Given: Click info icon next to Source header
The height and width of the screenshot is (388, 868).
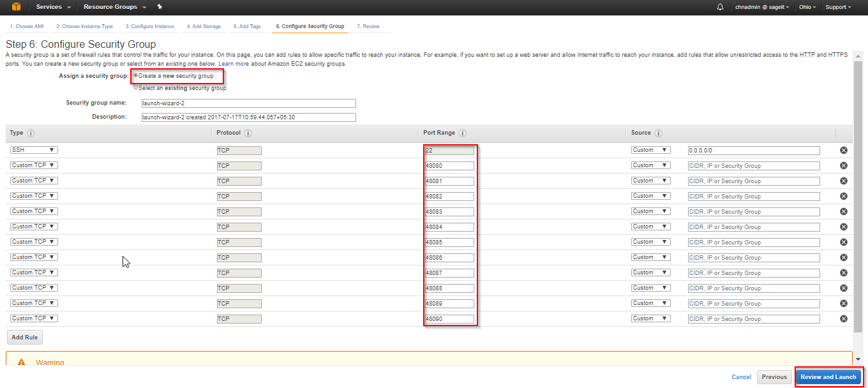Looking at the screenshot, I should click(658, 133).
